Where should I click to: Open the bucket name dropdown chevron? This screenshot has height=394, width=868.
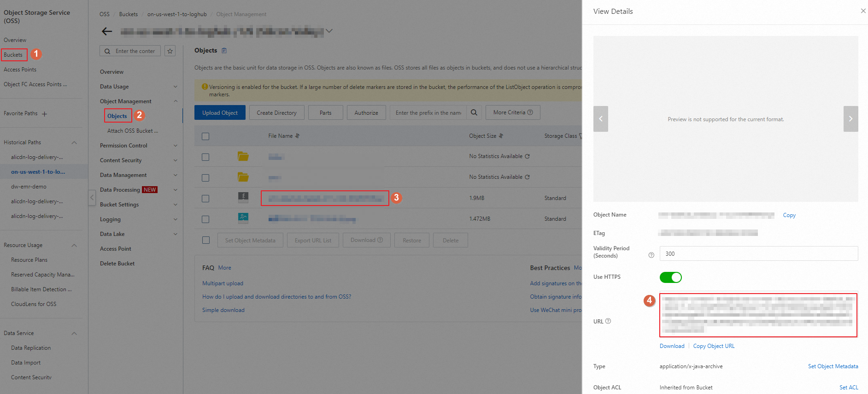point(329,31)
